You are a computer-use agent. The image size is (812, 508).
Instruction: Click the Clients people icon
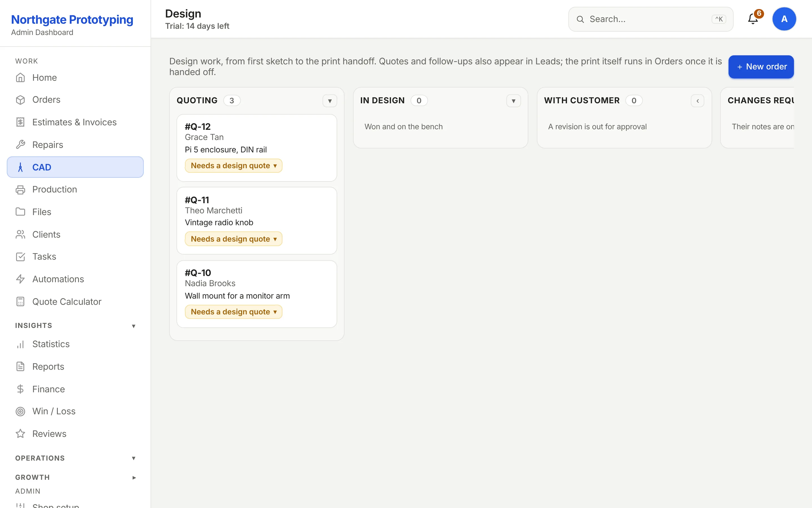[x=21, y=235]
